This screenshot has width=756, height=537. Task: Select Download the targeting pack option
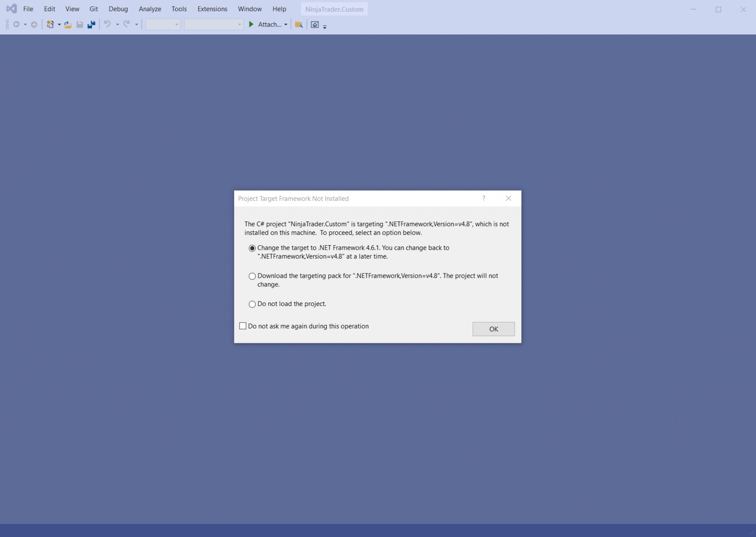[252, 276]
